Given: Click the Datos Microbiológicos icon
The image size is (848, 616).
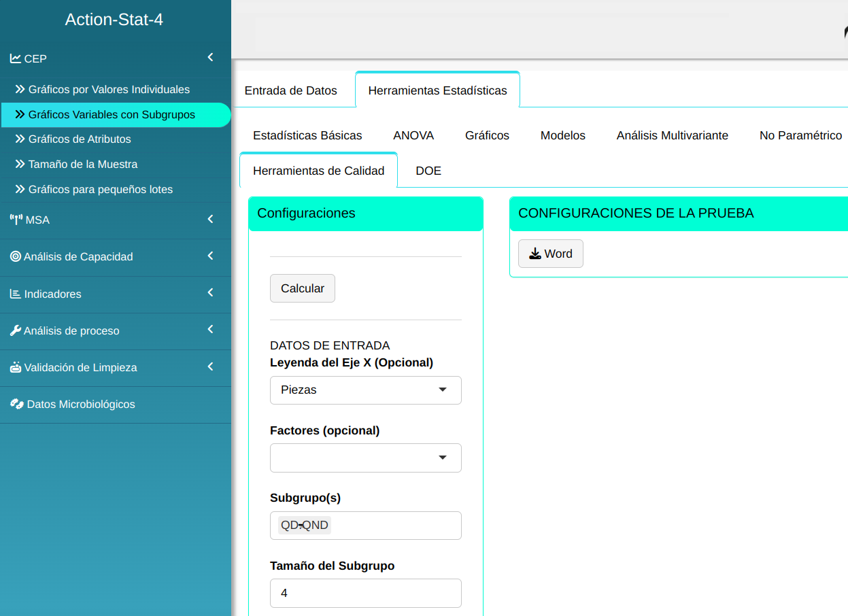Looking at the screenshot, I should (16, 404).
